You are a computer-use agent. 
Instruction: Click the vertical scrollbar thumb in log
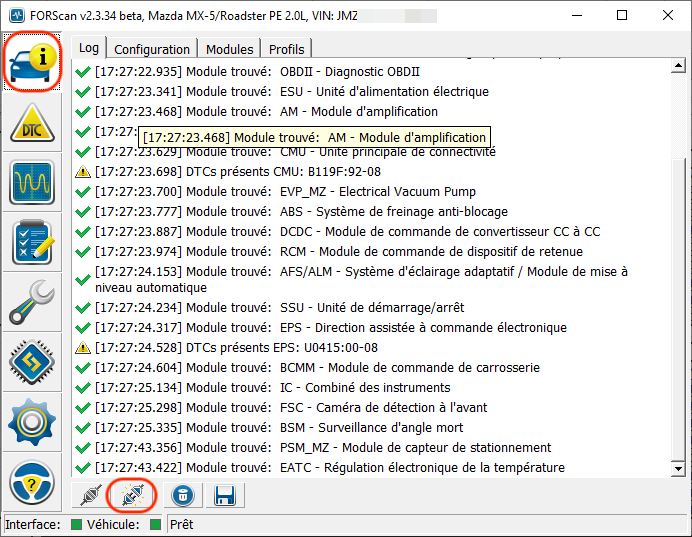[678, 309]
